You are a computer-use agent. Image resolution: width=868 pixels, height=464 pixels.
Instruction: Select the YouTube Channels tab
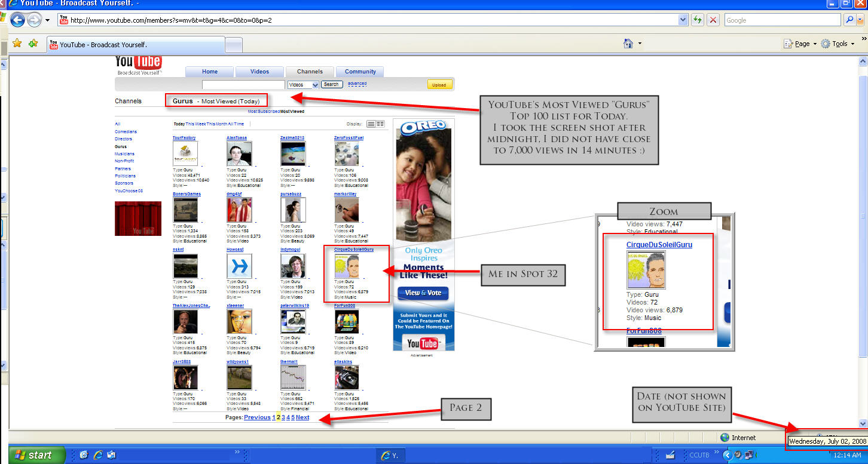click(310, 72)
